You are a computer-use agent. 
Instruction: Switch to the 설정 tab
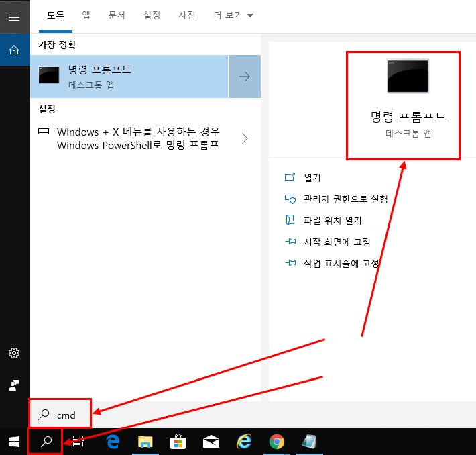click(152, 15)
